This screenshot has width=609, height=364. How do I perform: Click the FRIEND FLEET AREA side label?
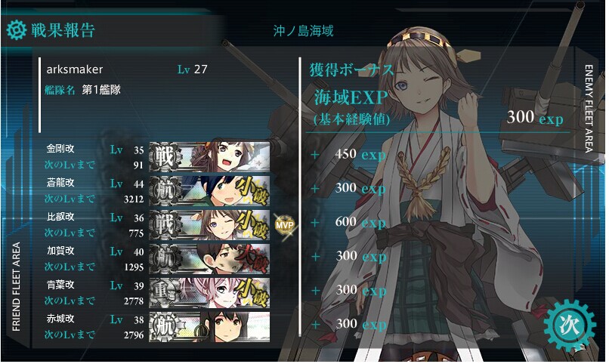[x=16, y=287]
